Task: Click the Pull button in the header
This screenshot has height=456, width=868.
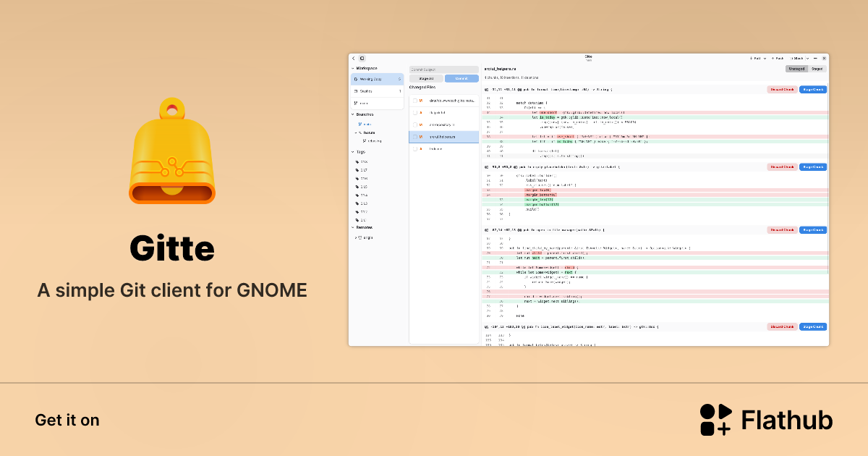Action: pos(756,58)
